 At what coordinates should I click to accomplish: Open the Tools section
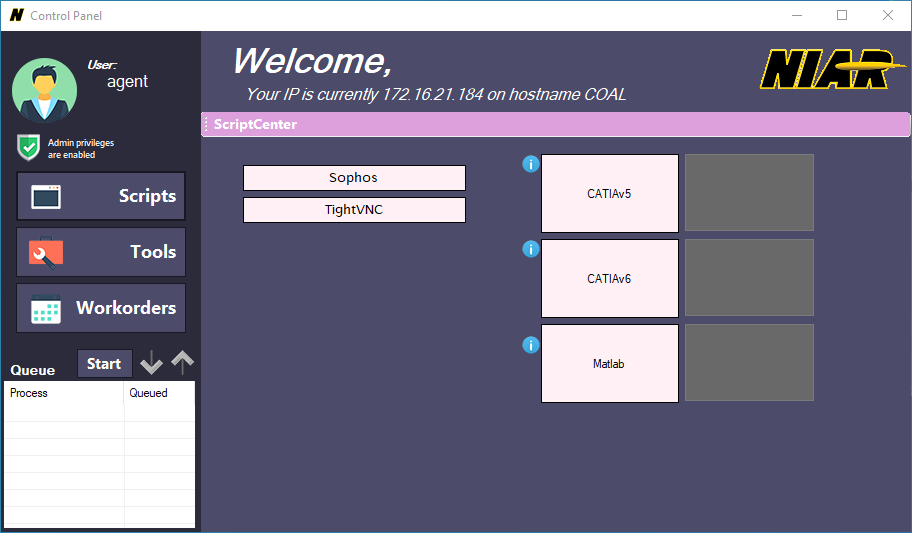(x=101, y=252)
